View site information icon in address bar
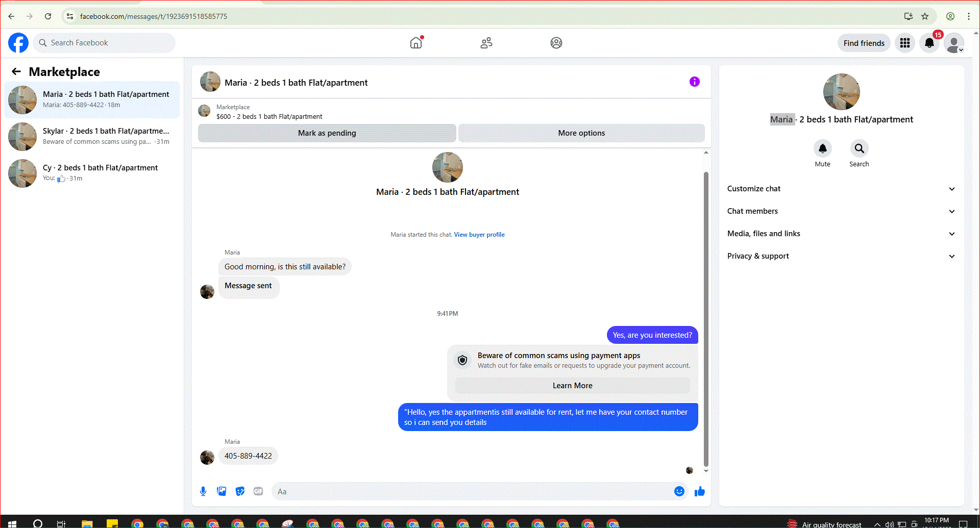 click(70, 16)
